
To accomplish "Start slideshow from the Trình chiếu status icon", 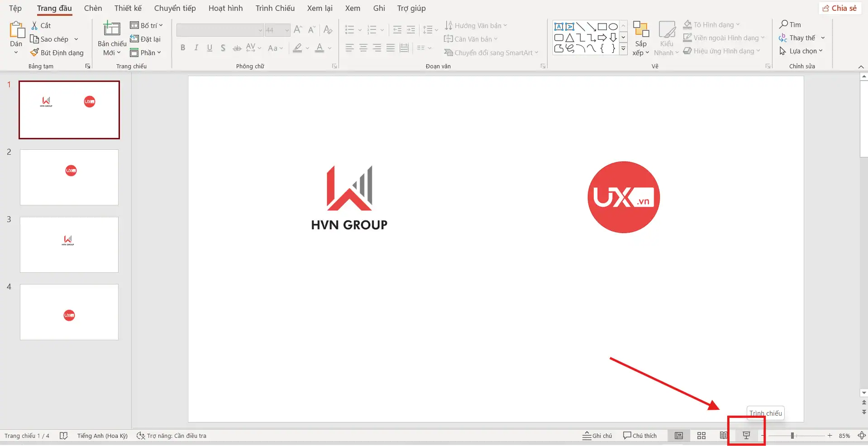I will (746, 436).
